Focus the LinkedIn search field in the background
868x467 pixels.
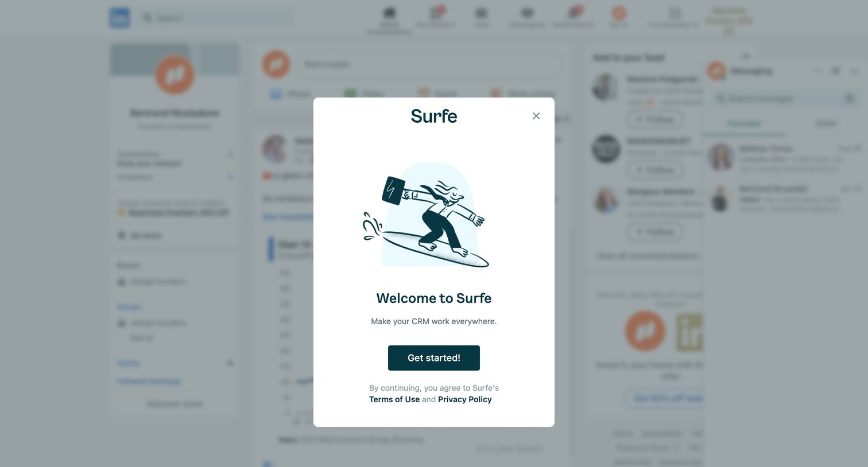point(216,18)
